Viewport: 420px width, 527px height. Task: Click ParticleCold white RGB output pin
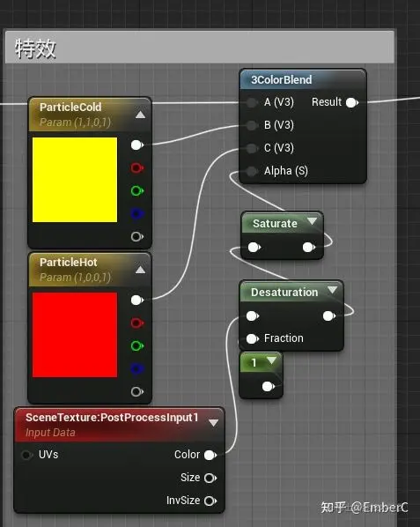[136, 145]
